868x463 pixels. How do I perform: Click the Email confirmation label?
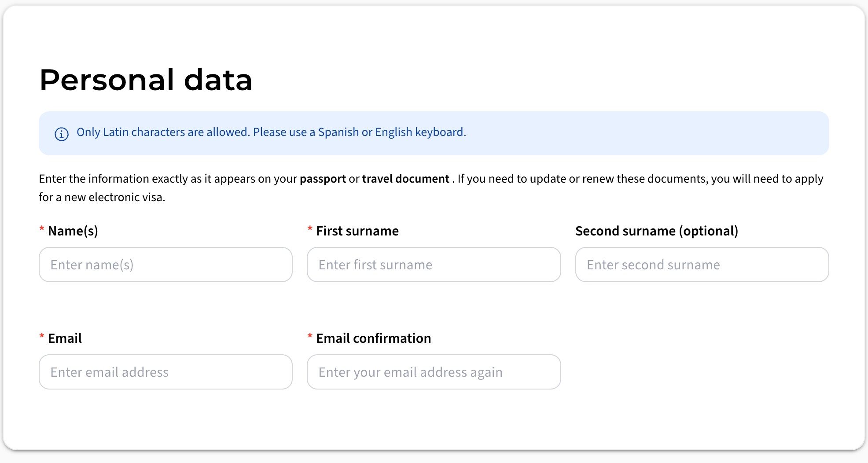(373, 338)
